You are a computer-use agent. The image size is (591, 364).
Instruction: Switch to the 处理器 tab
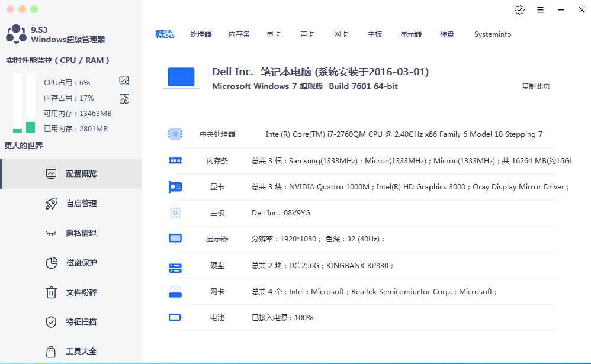[201, 34]
